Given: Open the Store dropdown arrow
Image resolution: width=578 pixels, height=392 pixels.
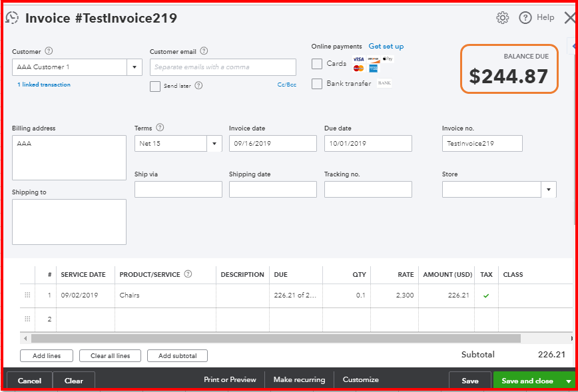Looking at the screenshot, I should coord(549,190).
